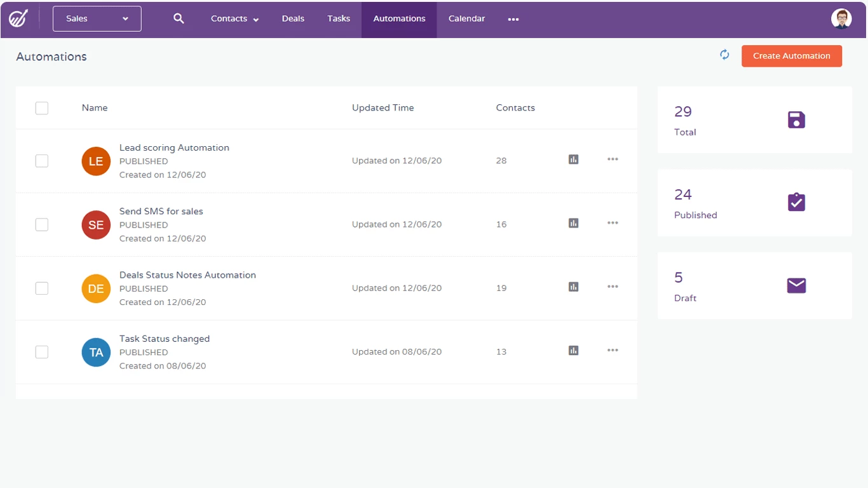Open Deals Status Notes Automation name link
The width and height of the screenshot is (868, 488).
point(187,274)
